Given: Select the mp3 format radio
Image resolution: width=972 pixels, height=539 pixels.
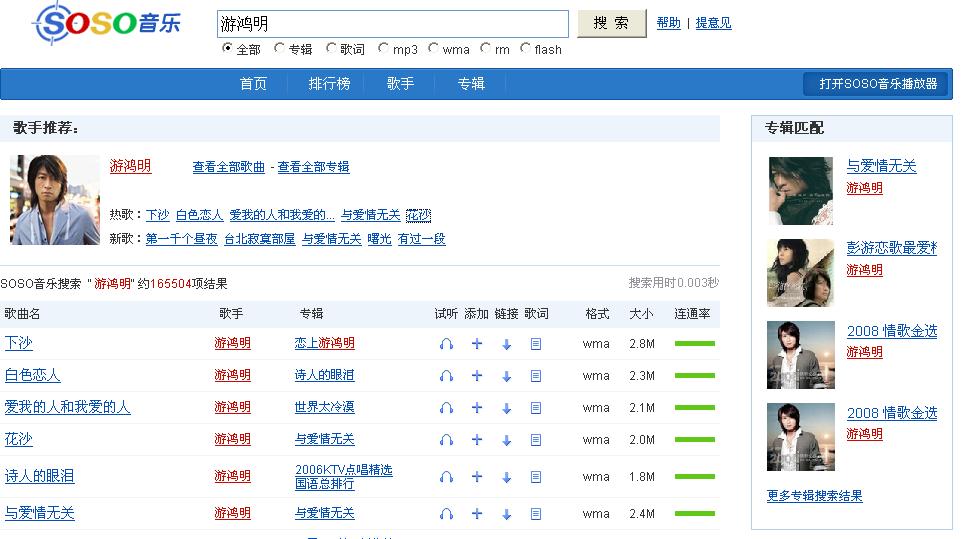Looking at the screenshot, I should [383, 48].
